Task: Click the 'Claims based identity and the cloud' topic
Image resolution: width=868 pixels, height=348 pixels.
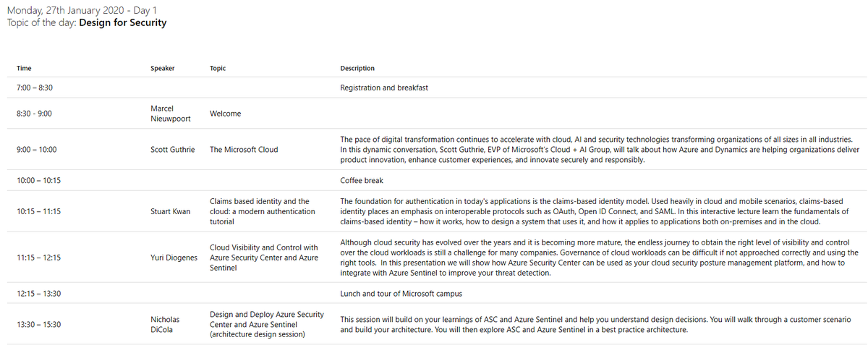Action: [263, 211]
